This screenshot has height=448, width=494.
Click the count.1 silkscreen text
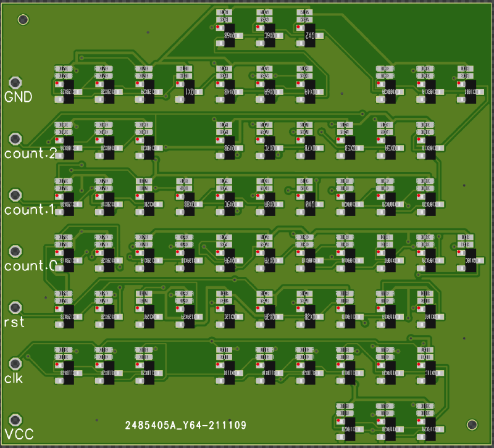point(30,210)
